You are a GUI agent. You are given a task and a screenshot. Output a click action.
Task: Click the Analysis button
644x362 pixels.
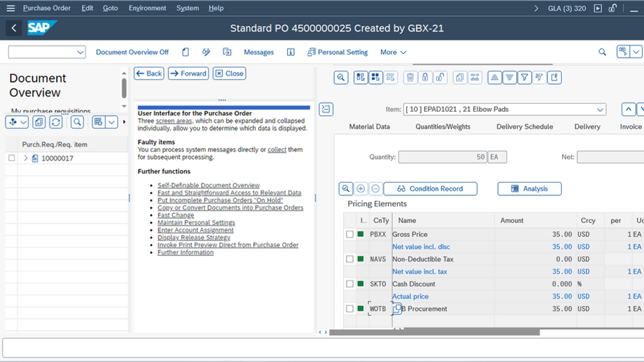(530, 189)
